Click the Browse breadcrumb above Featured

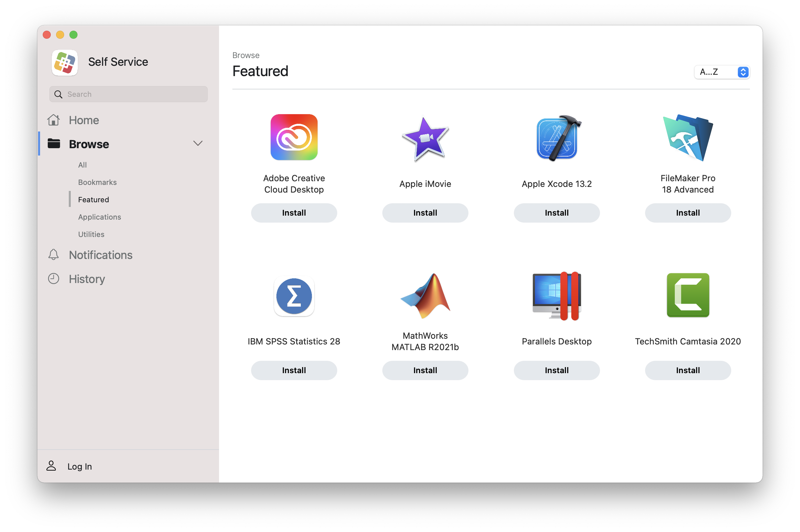pos(246,55)
